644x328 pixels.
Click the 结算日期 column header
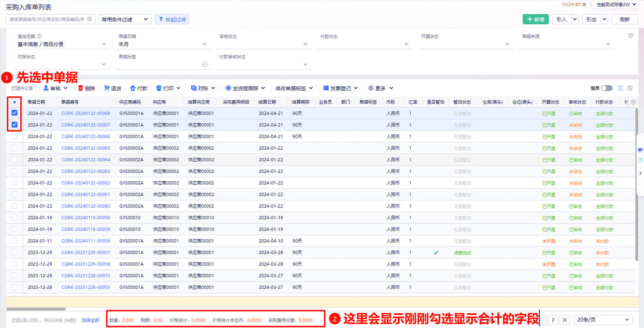click(x=267, y=102)
